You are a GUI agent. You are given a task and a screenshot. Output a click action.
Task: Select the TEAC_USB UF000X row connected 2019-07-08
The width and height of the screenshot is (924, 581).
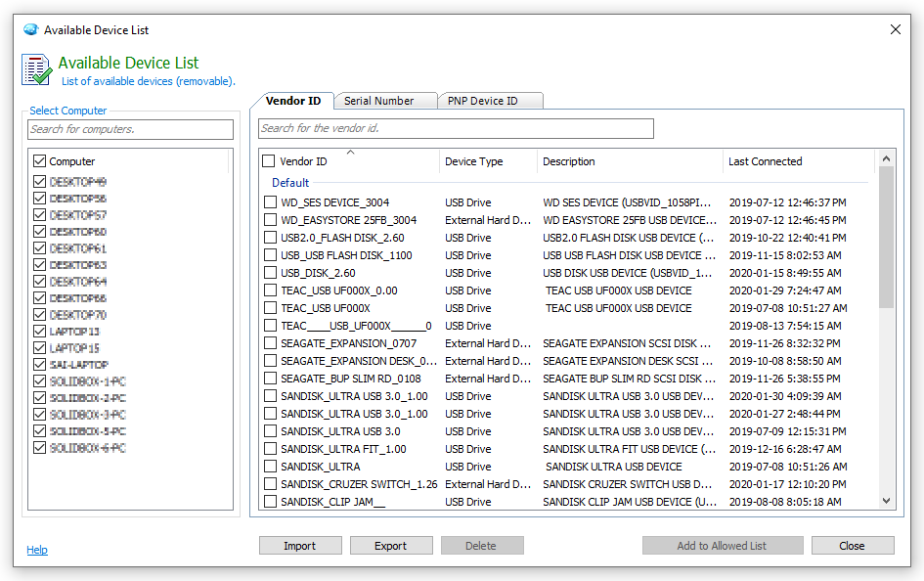566,308
